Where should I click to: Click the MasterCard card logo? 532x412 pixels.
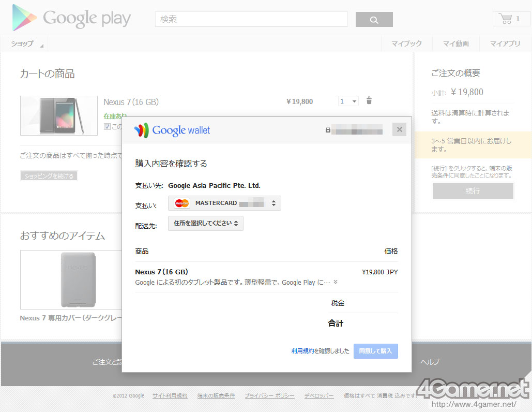(182, 203)
